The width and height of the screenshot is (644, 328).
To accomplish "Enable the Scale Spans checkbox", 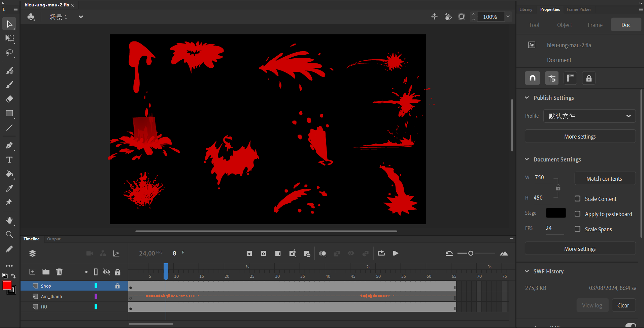I will click(577, 229).
